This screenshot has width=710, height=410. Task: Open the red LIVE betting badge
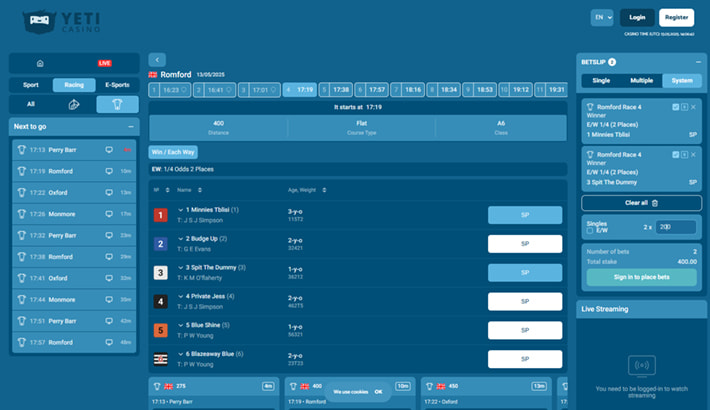pos(105,63)
